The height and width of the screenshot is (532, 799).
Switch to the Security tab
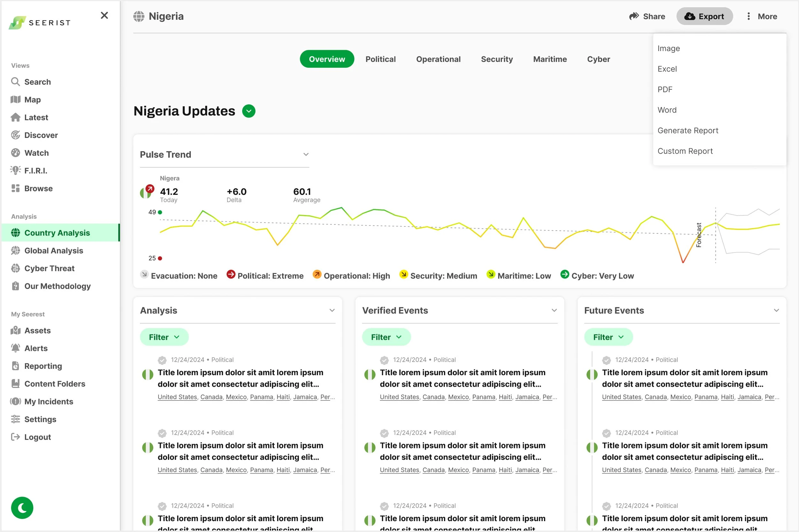(x=496, y=59)
